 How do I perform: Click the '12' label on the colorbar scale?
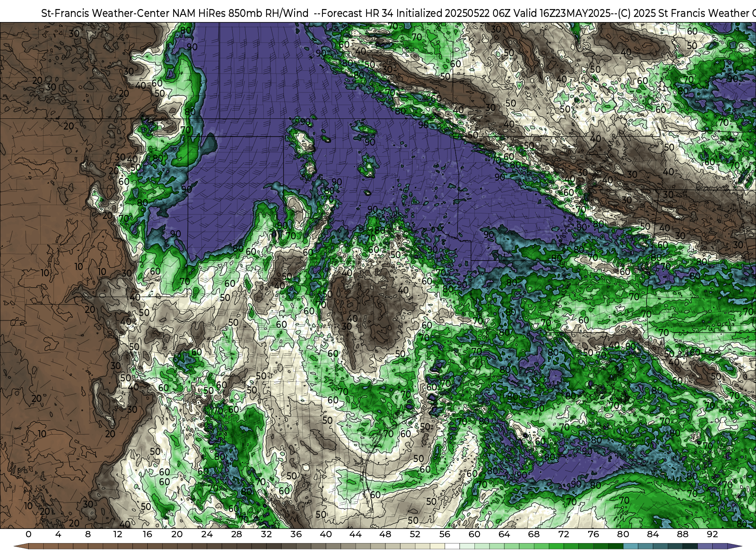click(x=118, y=534)
